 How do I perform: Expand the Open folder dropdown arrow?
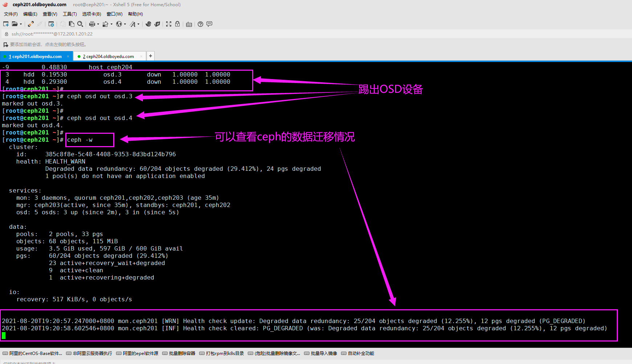(x=21, y=24)
